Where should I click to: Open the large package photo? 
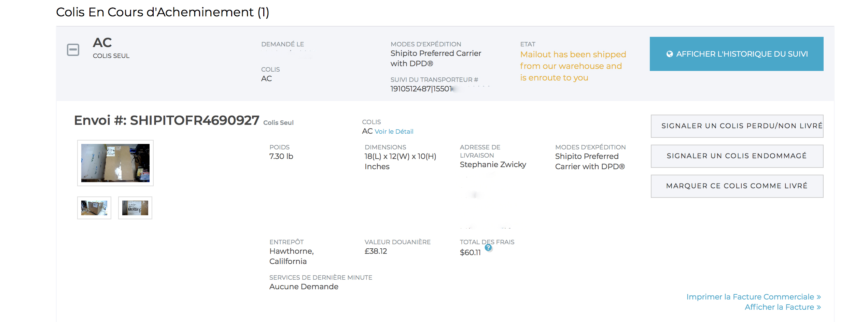tap(115, 163)
